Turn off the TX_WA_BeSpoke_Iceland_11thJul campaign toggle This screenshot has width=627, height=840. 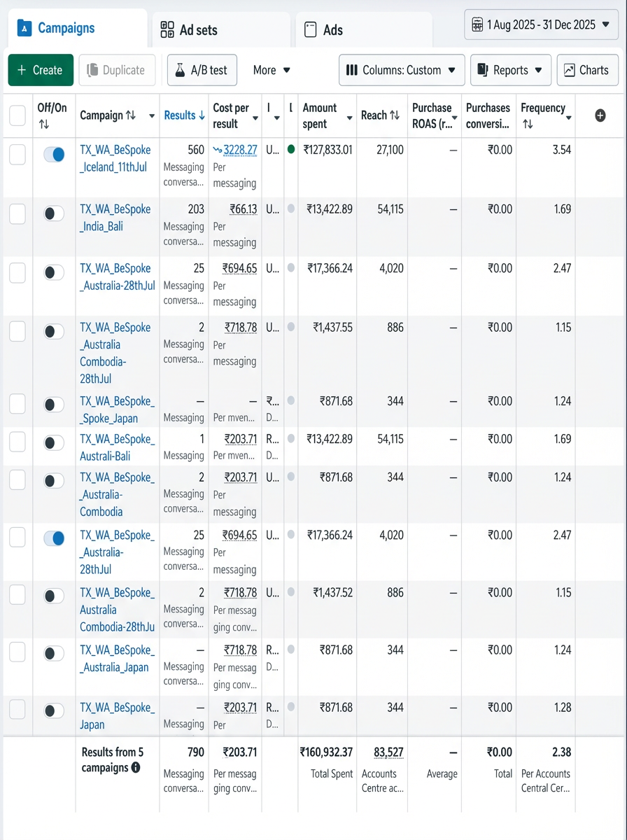point(54,155)
